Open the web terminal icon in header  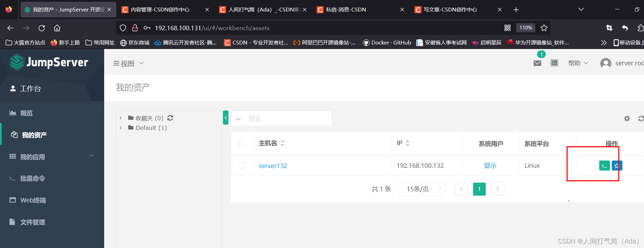pos(554,63)
